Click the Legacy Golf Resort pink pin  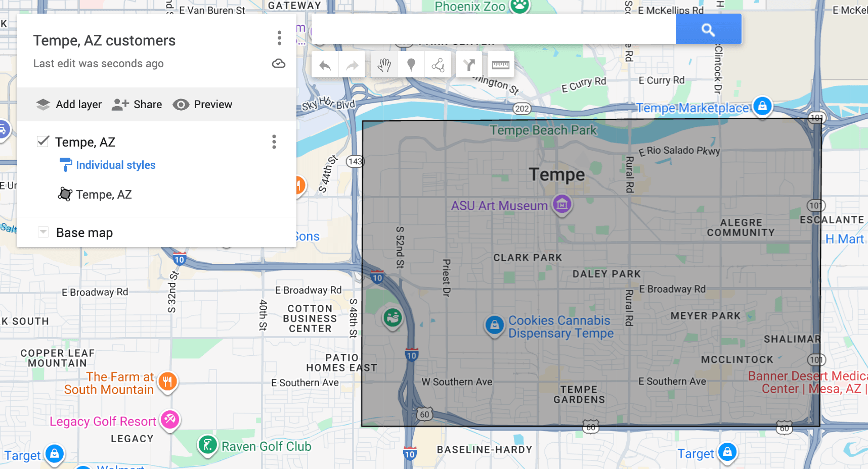click(x=170, y=419)
